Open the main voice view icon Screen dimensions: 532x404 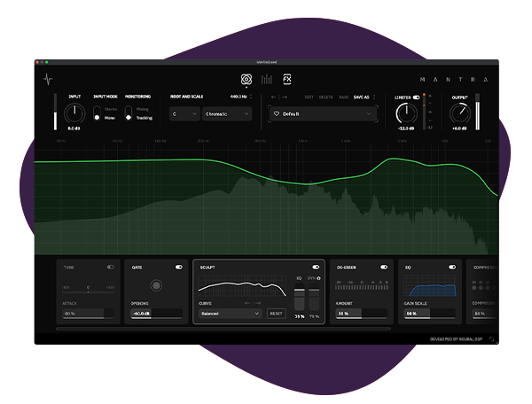[246, 79]
